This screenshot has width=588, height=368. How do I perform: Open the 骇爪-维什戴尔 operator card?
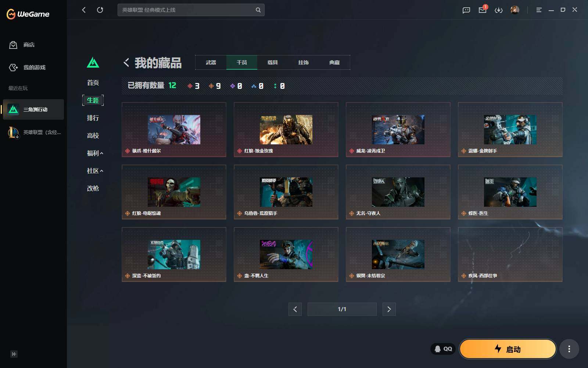coord(174,130)
